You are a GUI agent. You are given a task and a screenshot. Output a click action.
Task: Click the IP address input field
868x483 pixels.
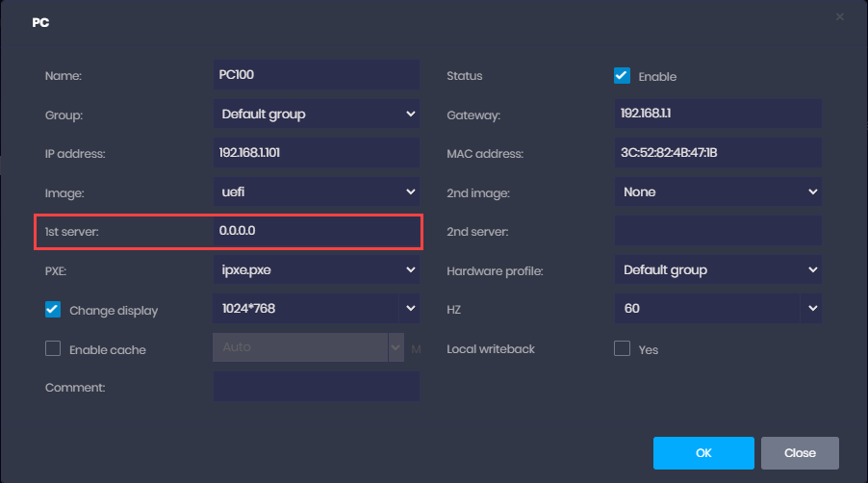316,152
